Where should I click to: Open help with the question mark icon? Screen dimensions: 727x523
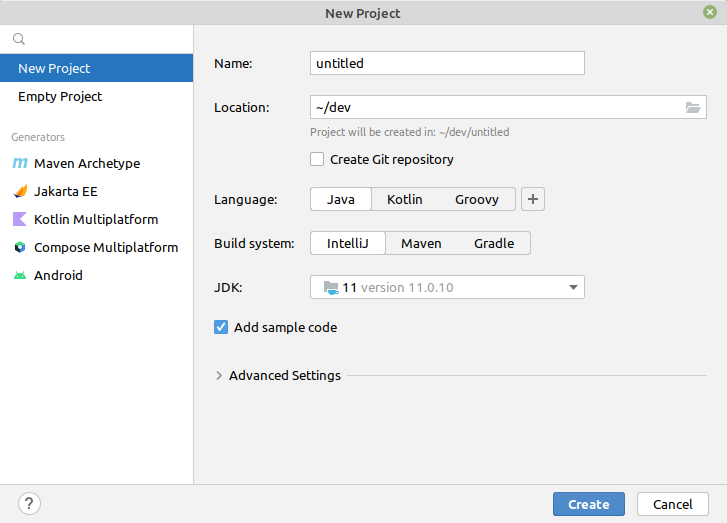point(29,504)
